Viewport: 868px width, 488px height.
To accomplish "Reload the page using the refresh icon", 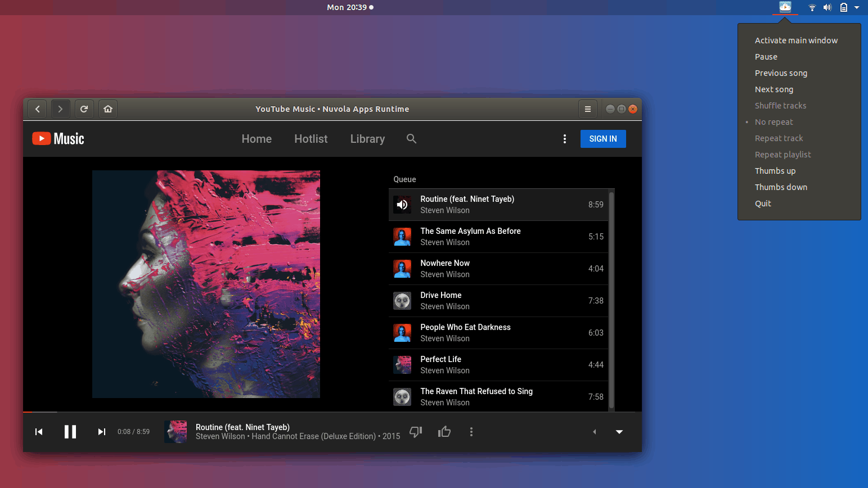I will (84, 109).
